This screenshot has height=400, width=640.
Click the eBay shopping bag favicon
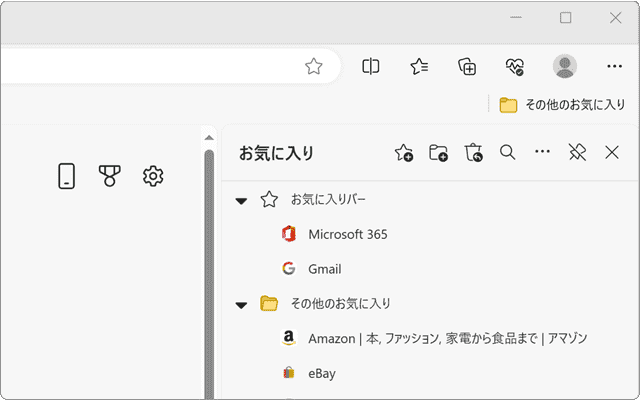tap(289, 373)
